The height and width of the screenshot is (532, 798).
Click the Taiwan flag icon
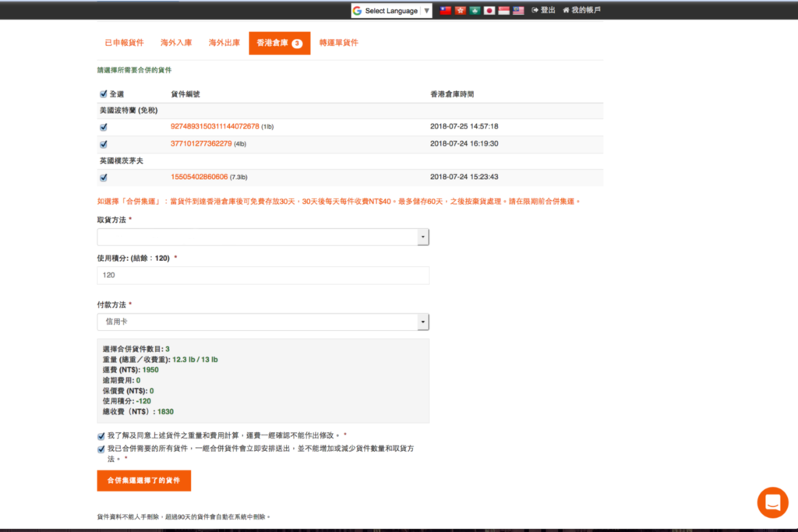click(446, 10)
